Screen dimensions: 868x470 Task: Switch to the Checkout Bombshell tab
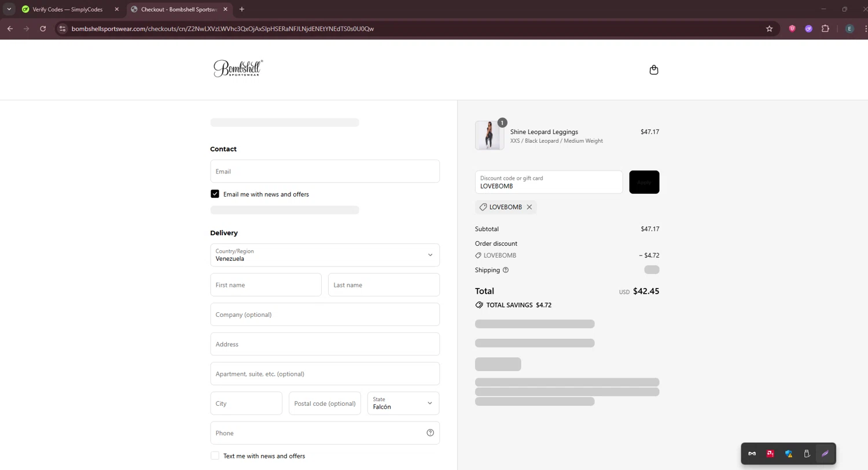pos(178,9)
